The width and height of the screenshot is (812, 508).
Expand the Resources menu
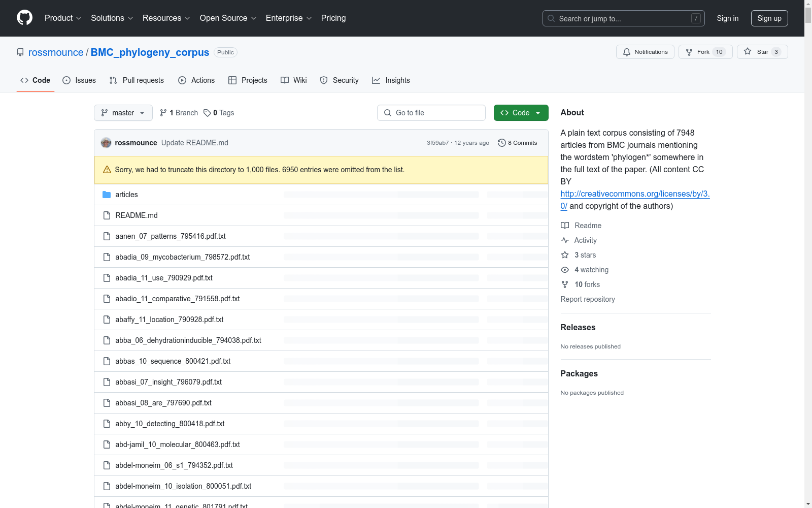[x=166, y=18]
